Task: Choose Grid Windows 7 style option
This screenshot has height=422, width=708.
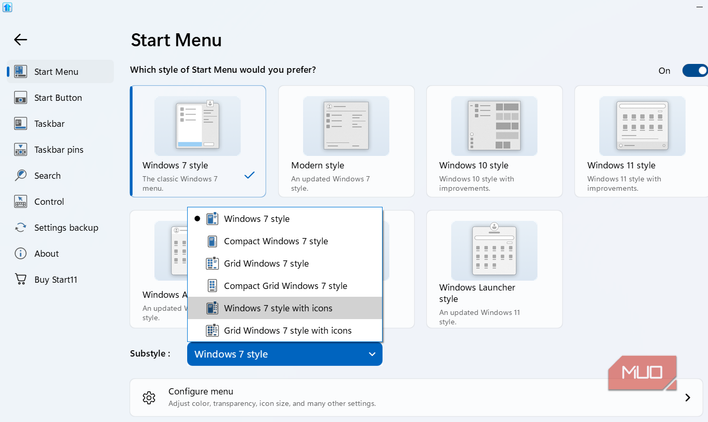Action: 285,264
